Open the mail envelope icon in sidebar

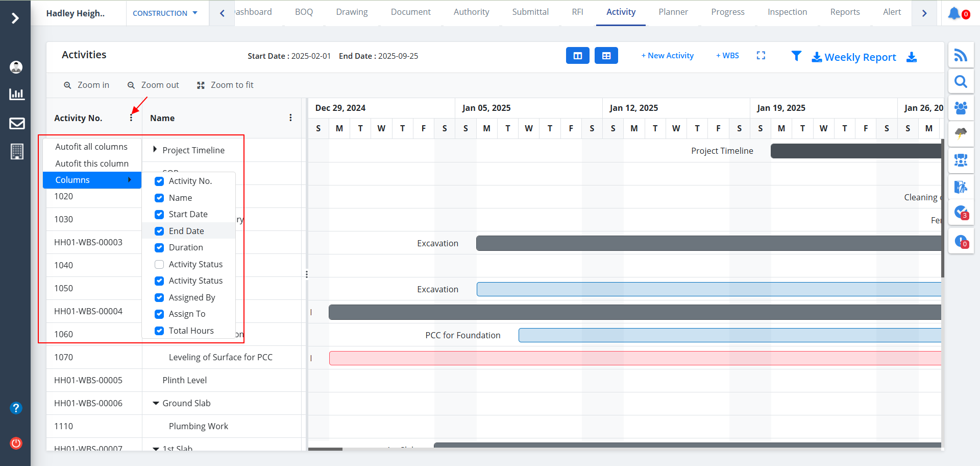17,123
